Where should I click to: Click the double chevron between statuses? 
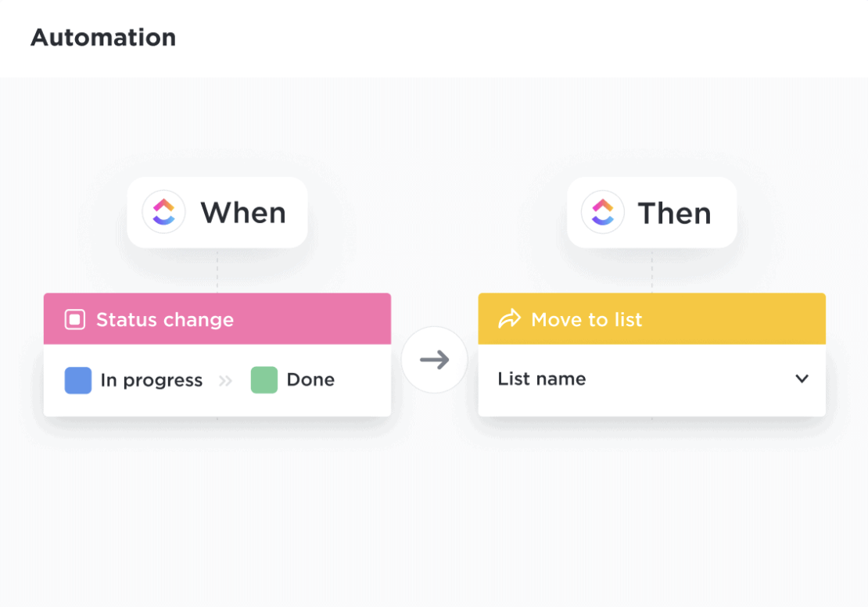point(226,381)
